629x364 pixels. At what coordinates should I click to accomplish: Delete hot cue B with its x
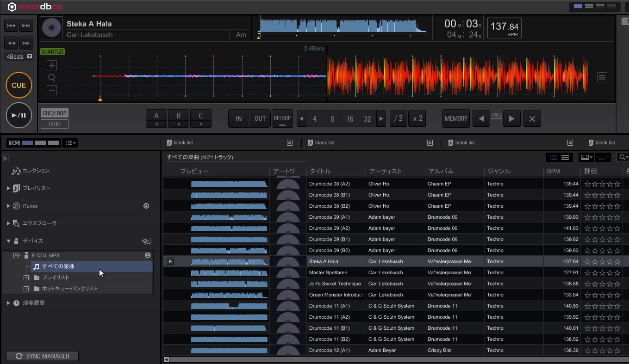[x=179, y=124]
